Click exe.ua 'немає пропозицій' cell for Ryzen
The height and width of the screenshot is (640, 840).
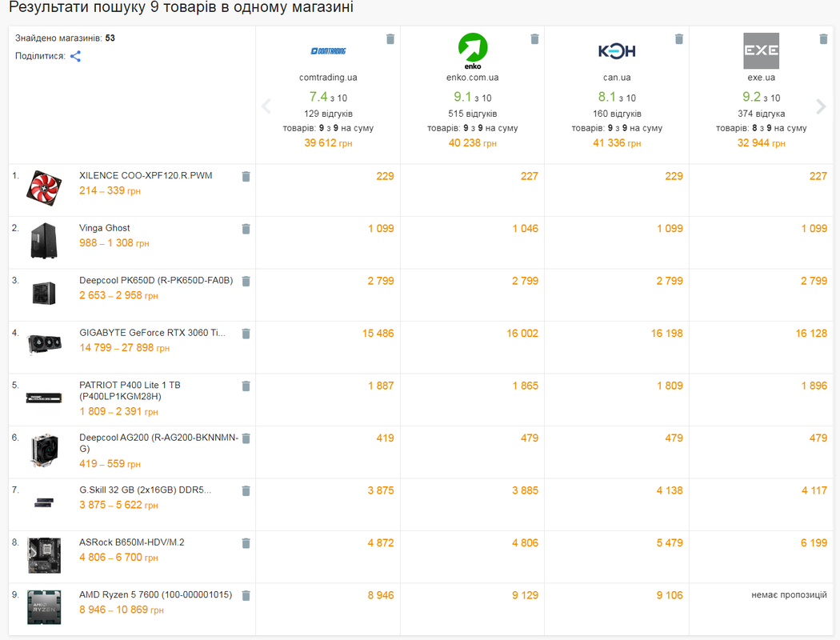(789, 595)
